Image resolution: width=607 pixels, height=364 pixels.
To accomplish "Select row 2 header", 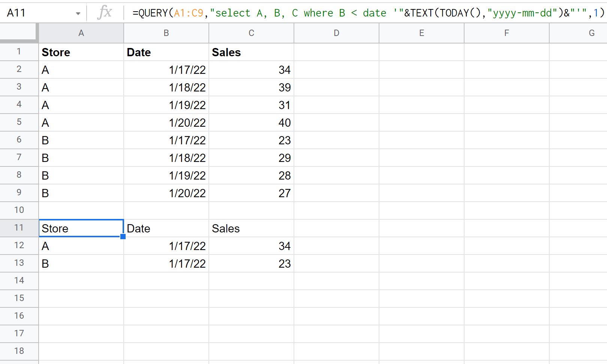I will pyautogui.click(x=19, y=69).
